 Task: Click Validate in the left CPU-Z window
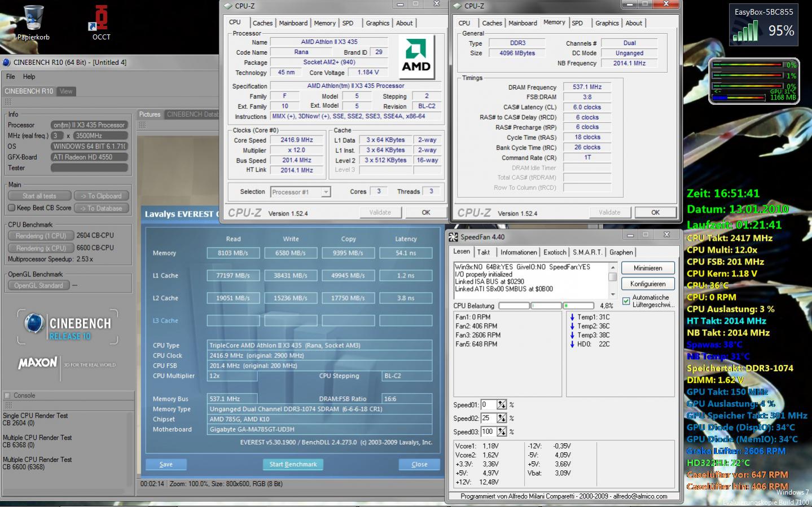click(380, 213)
